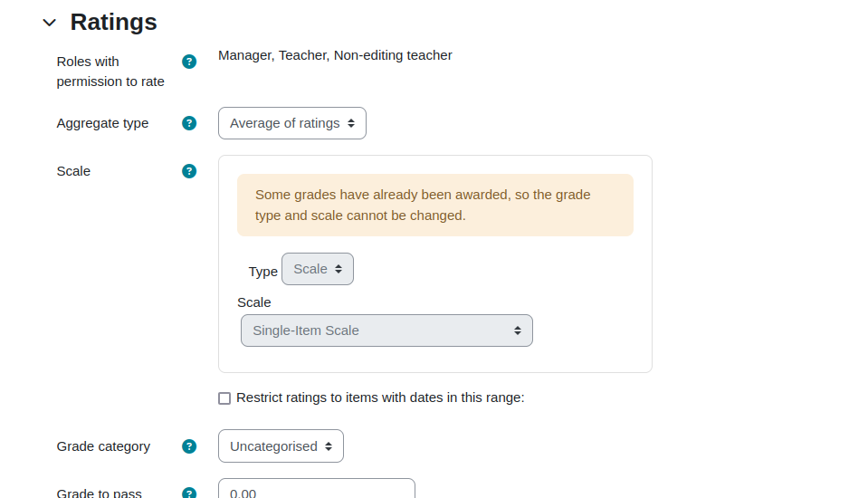This screenshot has width=868, height=498.
Task: Show help for Grade to pass
Action: [189, 493]
